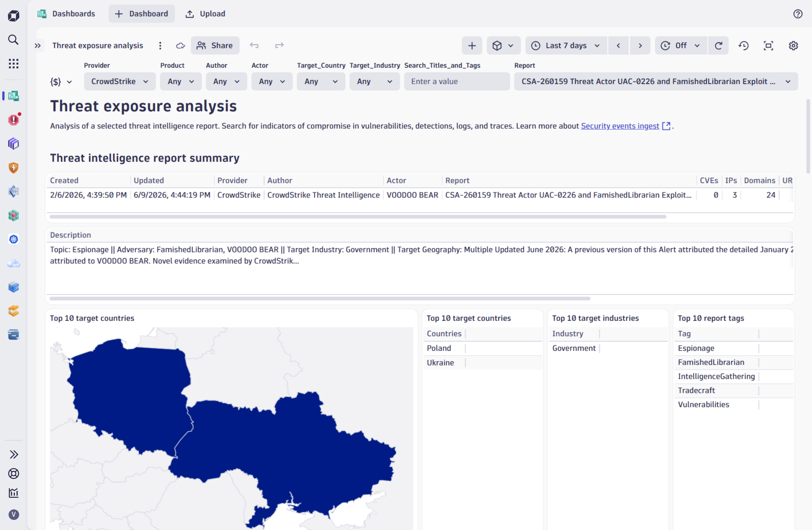Open the user avatar V menu
Image resolution: width=812 pixels, height=530 pixels.
pos(13,514)
